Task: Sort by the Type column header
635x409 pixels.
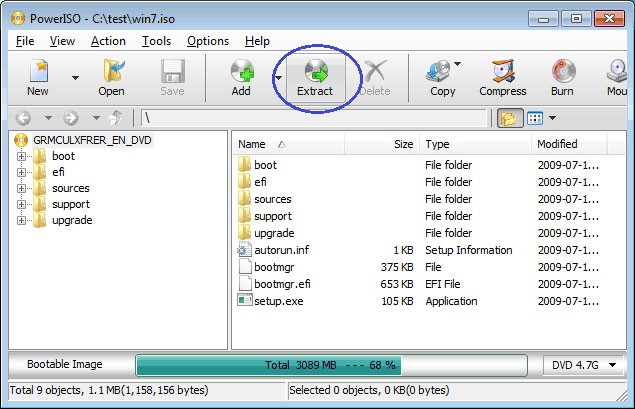Action: click(x=475, y=144)
